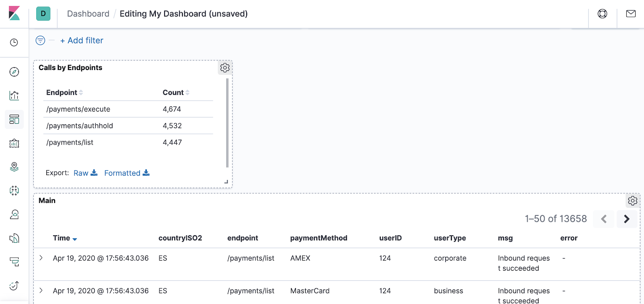Open Main panel gear options menu

pyautogui.click(x=633, y=201)
